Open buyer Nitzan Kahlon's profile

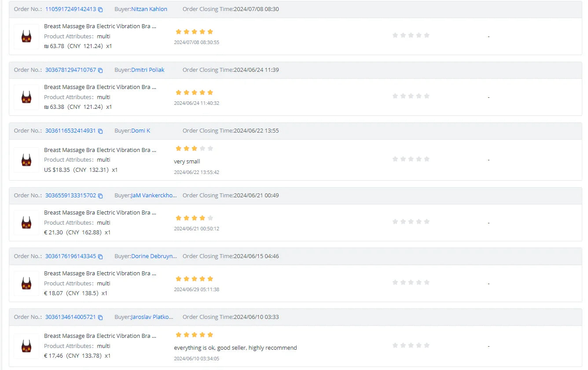click(149, 9)
